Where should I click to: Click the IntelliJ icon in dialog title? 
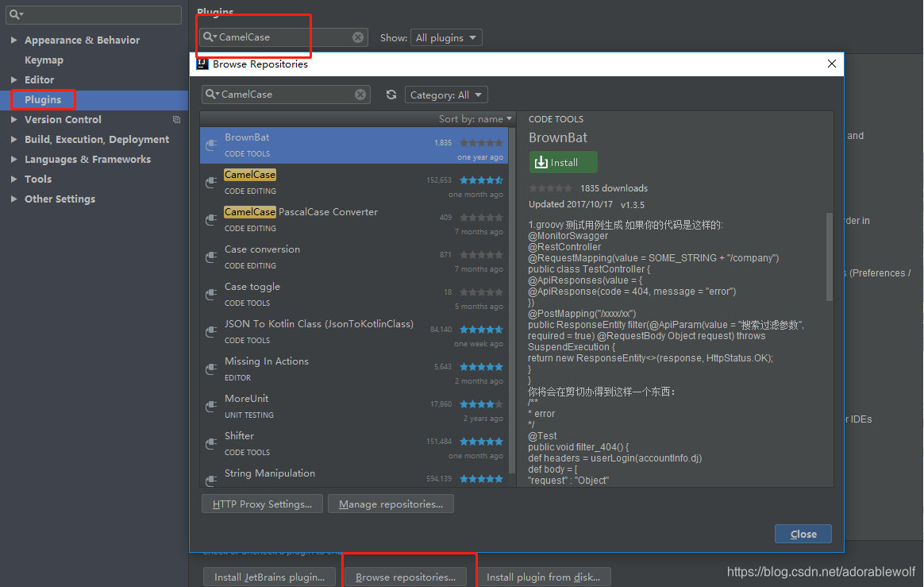point(202,64)
